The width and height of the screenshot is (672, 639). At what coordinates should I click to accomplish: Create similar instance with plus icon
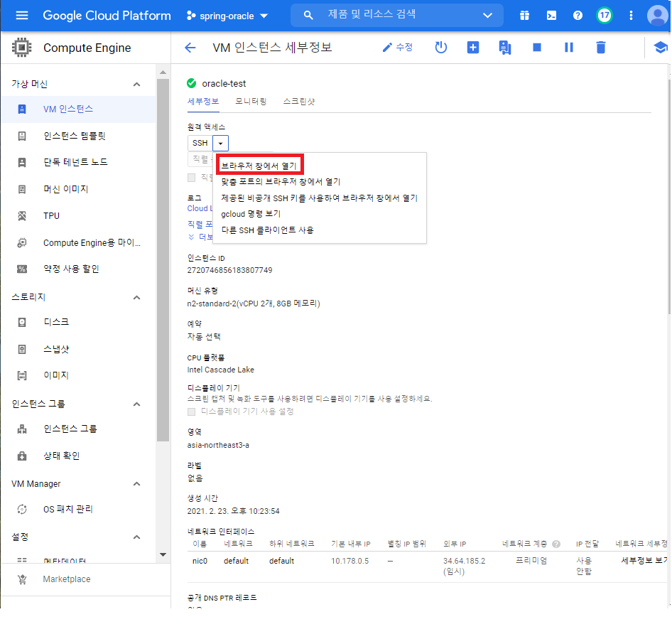pyautogui.click(x=472, y=47)
